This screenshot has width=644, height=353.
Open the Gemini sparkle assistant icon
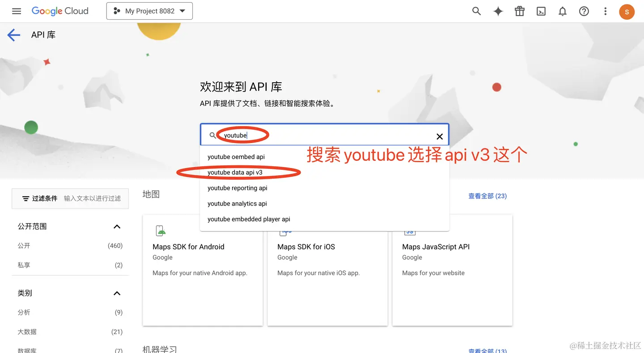pos(498,11)
